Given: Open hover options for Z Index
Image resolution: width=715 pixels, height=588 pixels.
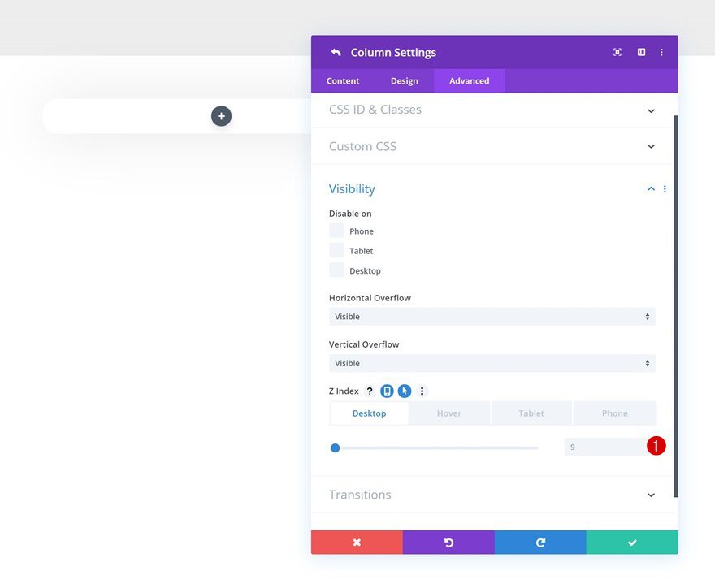Looking at the screenshot, I should click(405, 391).
